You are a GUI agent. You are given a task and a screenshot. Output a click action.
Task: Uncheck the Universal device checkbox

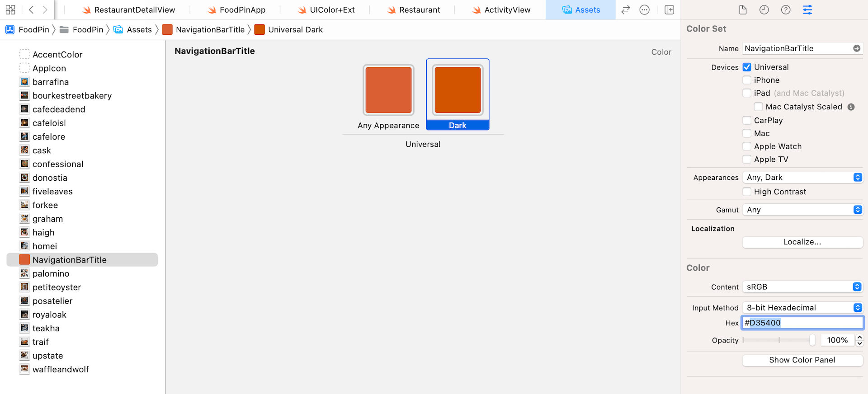(747, 67)
